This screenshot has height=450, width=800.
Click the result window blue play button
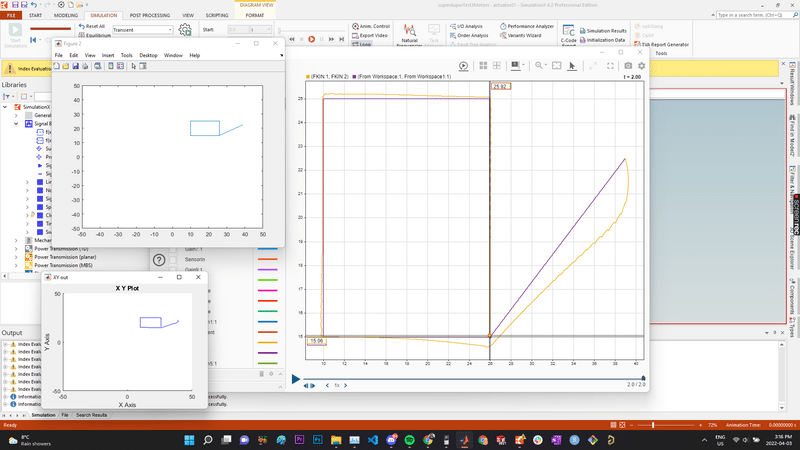click(x=295, y=379)
